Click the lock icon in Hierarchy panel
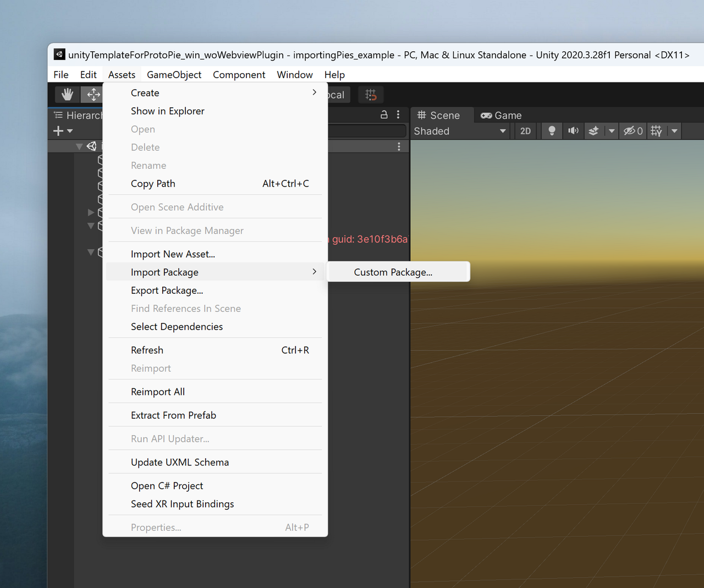Viewport: 704px width, 588px height. (384, 114)
